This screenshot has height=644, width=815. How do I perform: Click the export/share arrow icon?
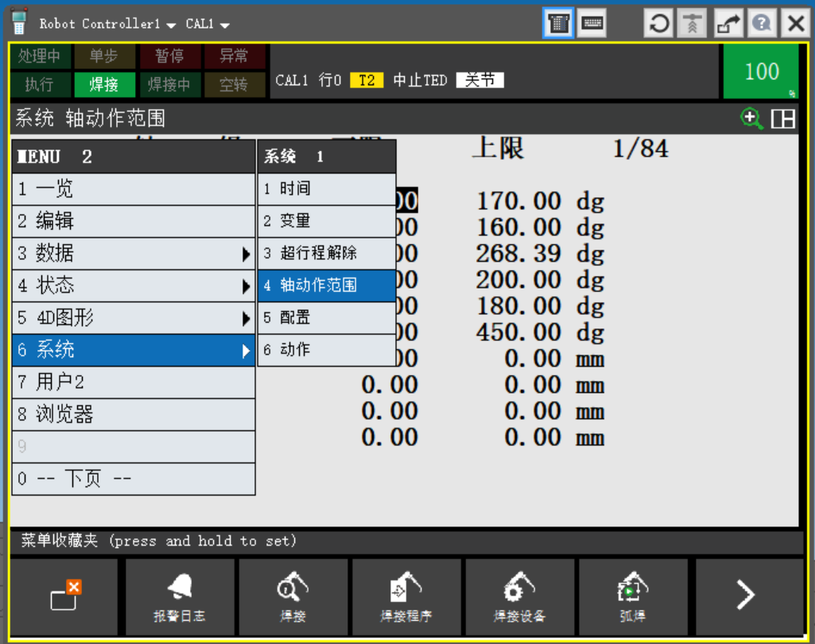click(x=728, y=23)
